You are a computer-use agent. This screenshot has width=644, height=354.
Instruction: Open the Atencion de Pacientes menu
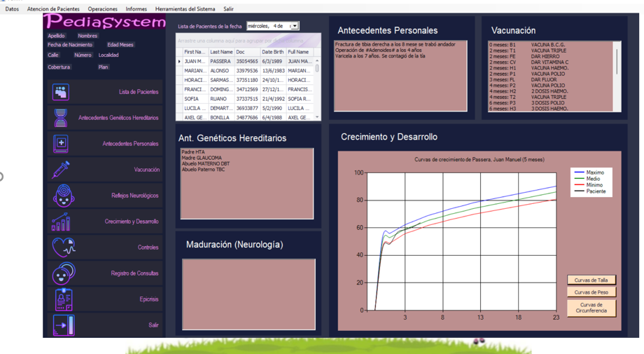point(53,9)
